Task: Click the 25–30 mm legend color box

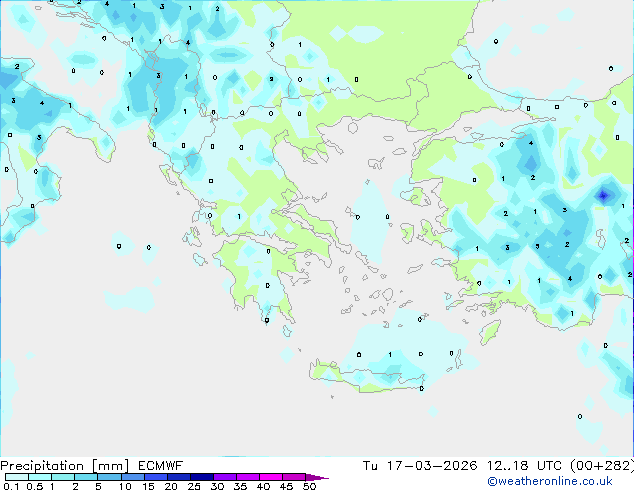Action: tap(202, 477)
